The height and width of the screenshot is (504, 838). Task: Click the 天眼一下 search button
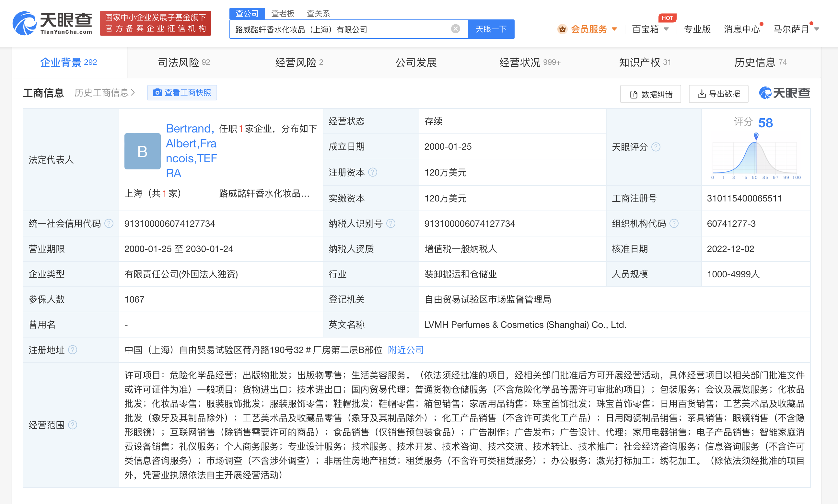point(491,29)
